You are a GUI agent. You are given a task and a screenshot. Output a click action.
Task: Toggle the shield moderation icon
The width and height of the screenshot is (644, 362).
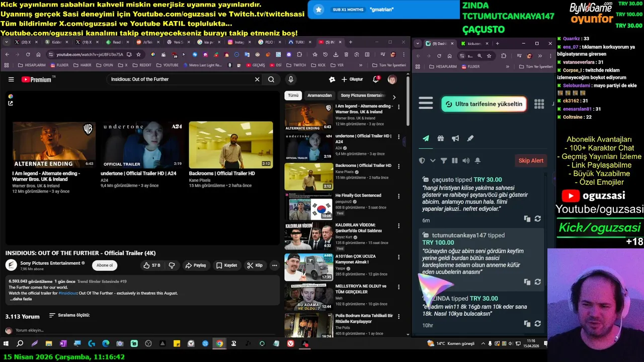pyautogui.click(x=422, y=161)
